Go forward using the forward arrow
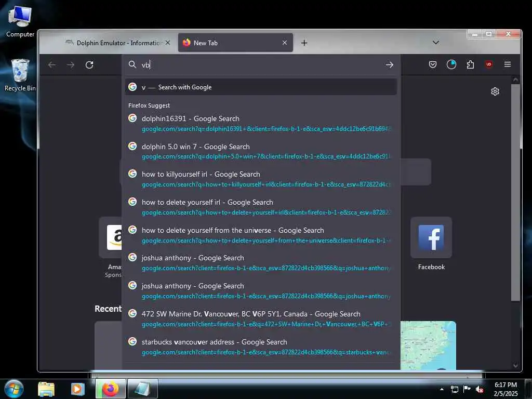The height and width of the screenshot is (399, 532). click(71, 65)
